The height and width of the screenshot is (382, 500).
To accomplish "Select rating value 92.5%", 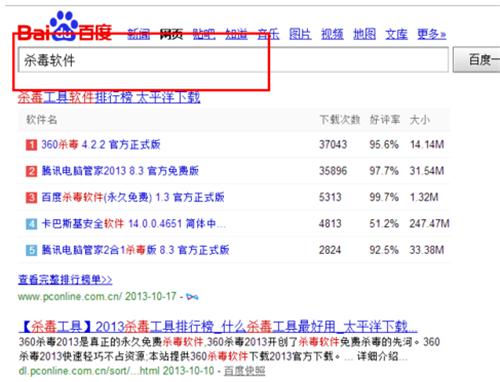I will pos(384,250).
